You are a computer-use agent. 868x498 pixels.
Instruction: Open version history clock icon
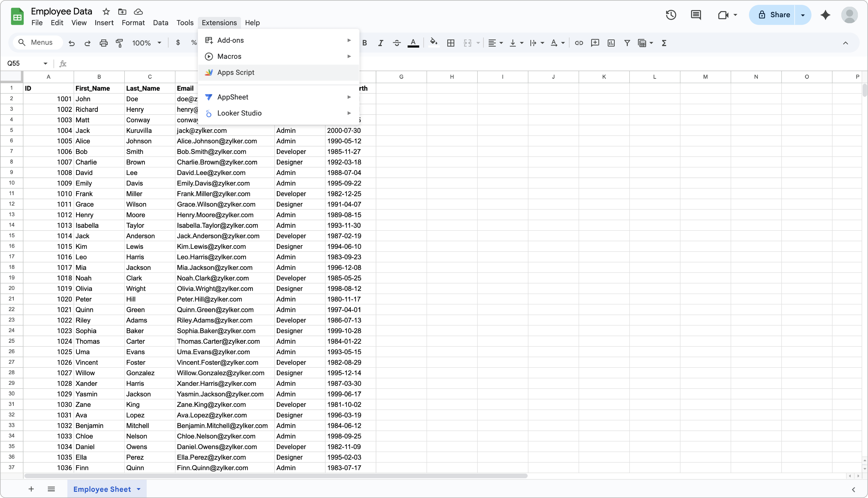tap(671, 15)
